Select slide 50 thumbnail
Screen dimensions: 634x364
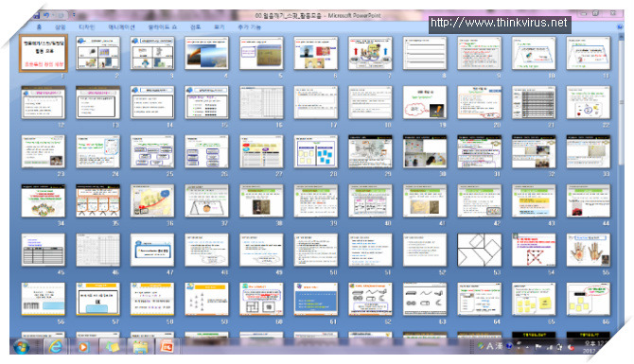(316, 251)
